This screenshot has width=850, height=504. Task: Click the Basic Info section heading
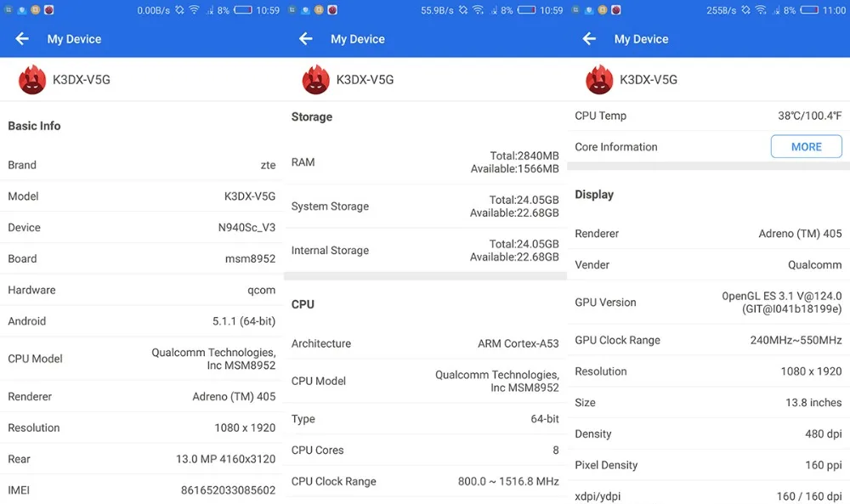pyautogui.click(x=34, y=126)
